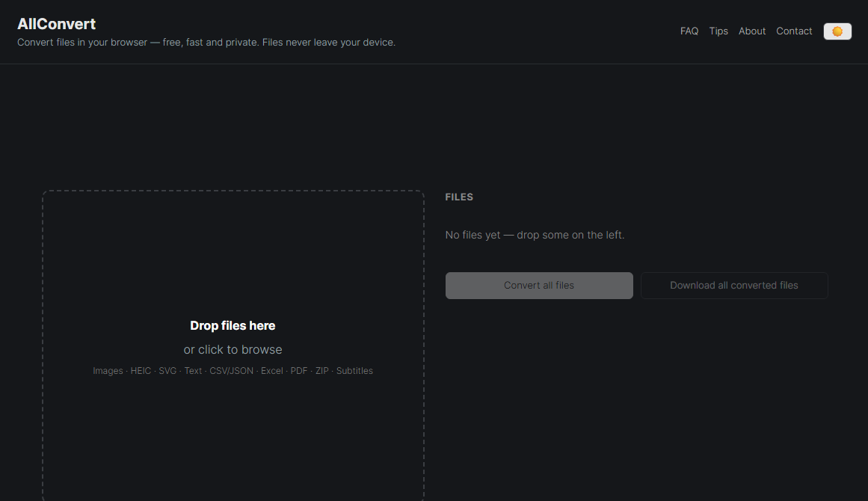The image size is (868, 501).
Task: Open the Contact link
Action: pyautogui.click(x=794, y=31)
